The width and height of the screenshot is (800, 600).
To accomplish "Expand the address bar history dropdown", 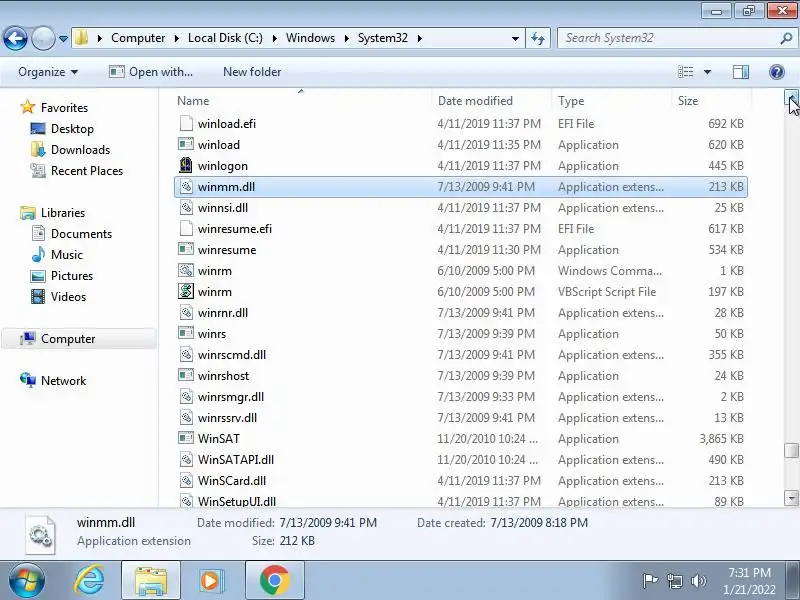I will point(515,38).
